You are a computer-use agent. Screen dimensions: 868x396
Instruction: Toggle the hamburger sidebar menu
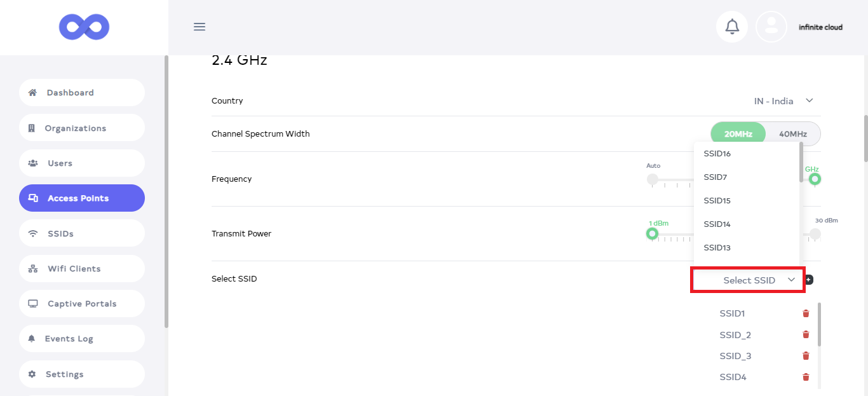[200, 27]
